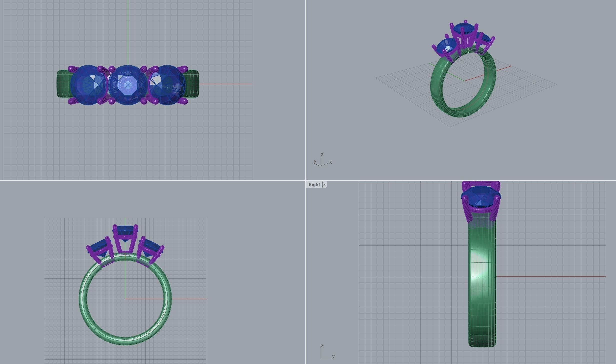
Task: Select the left blue gemstone in top-left viewport
Action: tap(89, 85)
